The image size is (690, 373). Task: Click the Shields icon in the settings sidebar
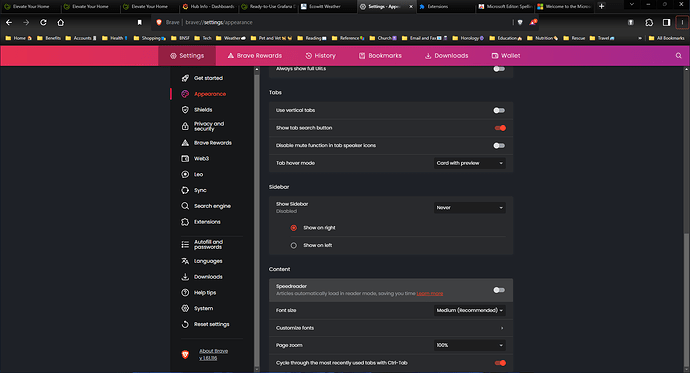click(185, 110)
